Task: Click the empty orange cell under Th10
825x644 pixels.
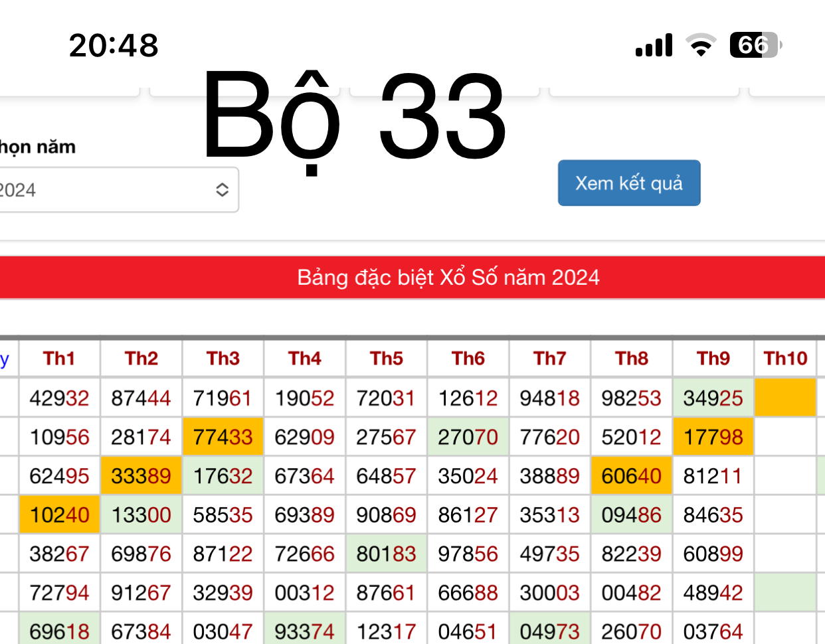Action: tap(785, 398)
